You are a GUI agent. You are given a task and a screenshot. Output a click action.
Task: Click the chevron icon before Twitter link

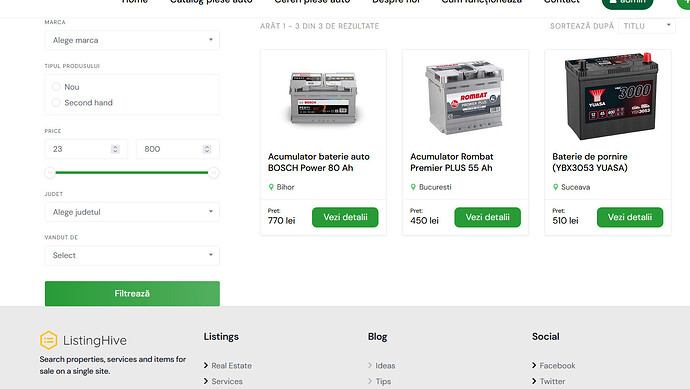534,381
